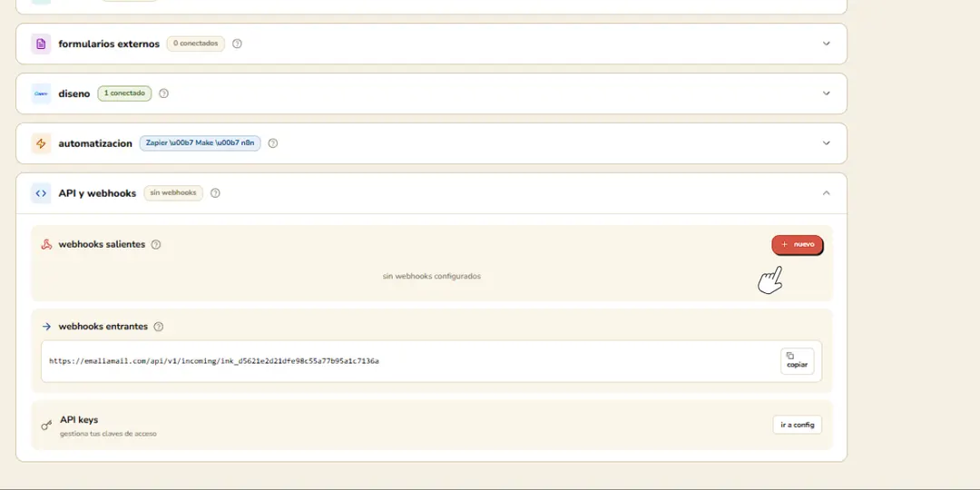
Task: Click the formularios externos purple document icon
Action: click(x=41, y=44)
